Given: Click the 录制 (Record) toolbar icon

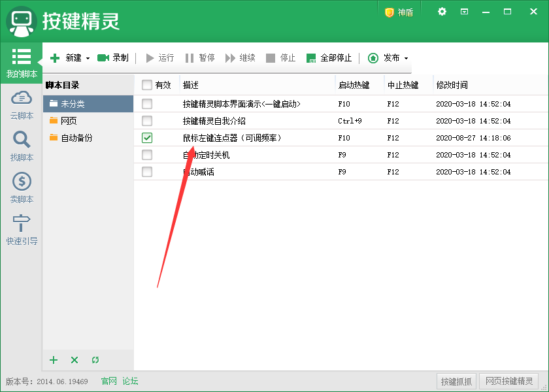Looking at the screenshot, I should [112, 57].
